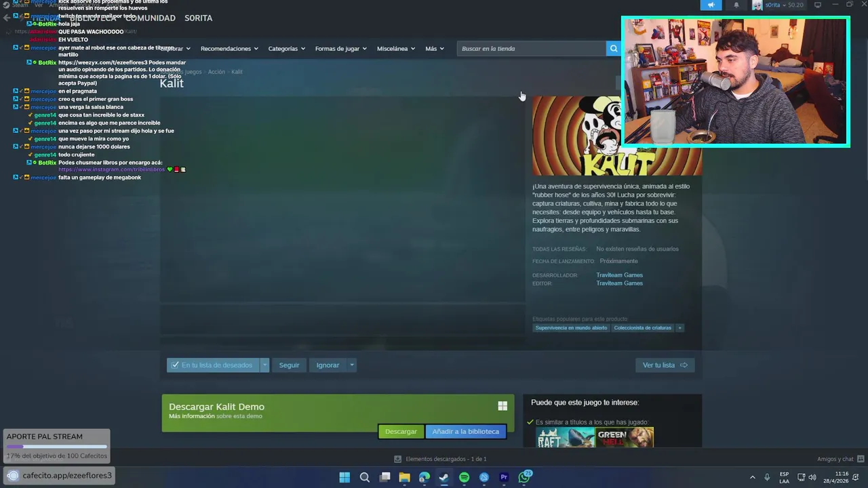Open the SORITA profile tab

pyautogui.click(x=199, y=18)
